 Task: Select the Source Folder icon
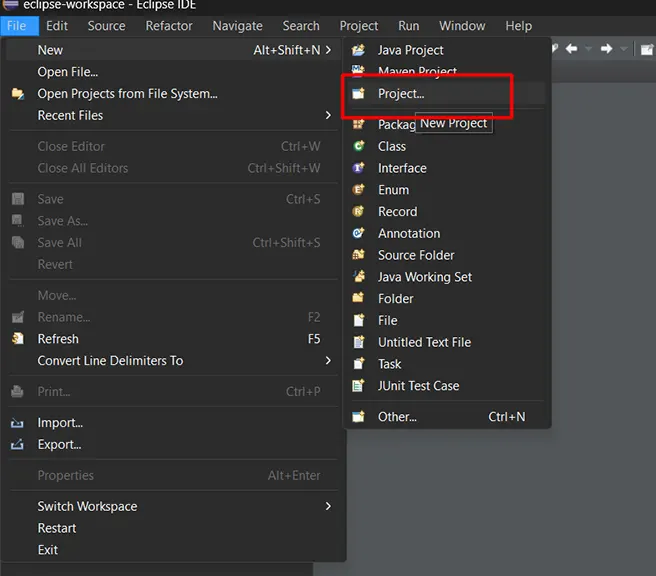click(x=359, y=255)
